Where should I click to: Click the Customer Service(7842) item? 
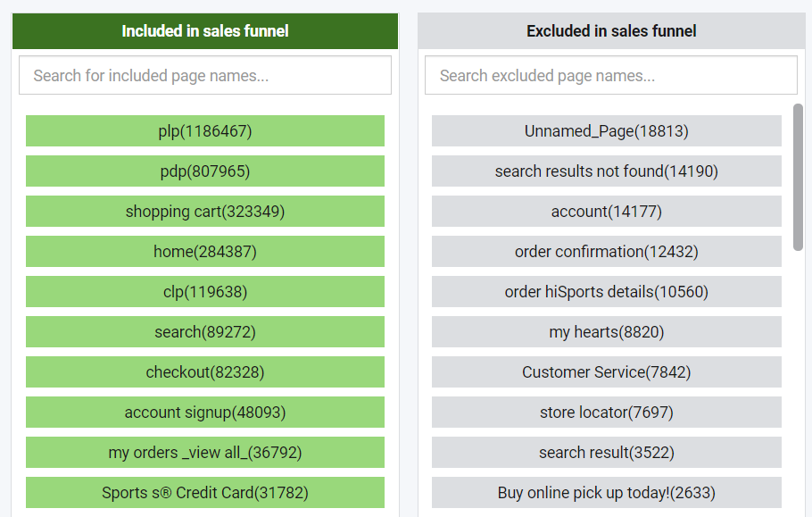(607, 372)
